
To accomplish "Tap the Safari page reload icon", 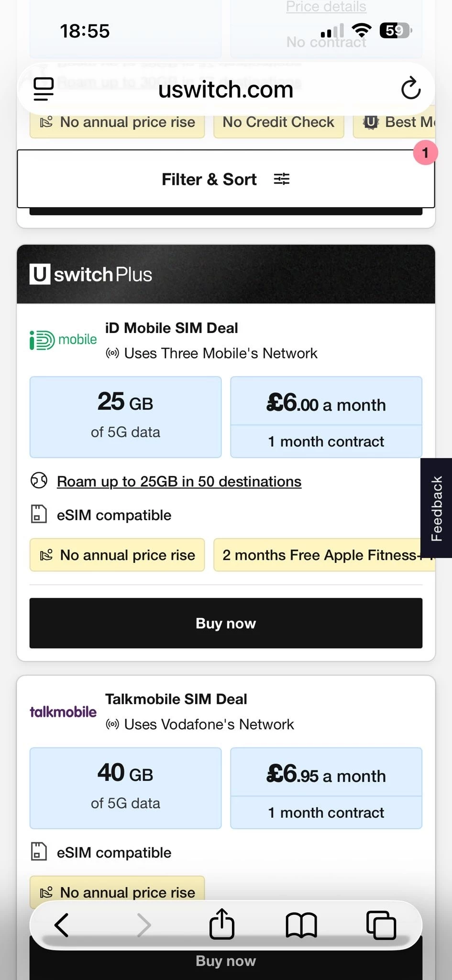I will tap(410, 89).
